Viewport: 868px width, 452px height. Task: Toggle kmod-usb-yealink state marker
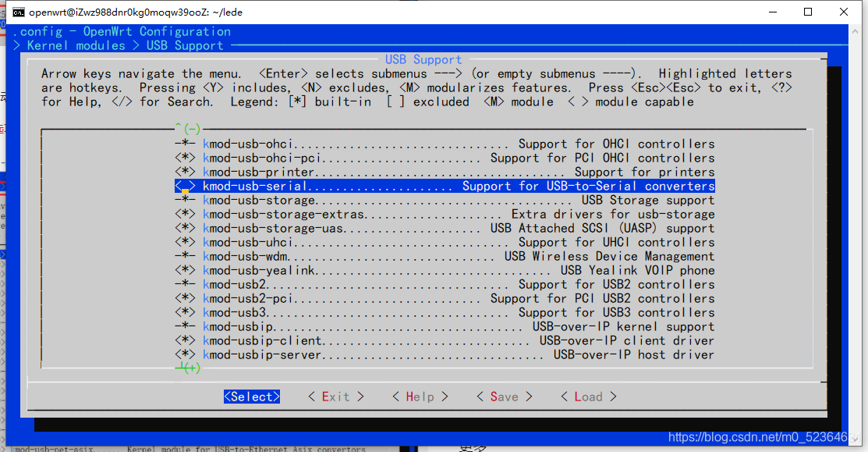point(185,270)
